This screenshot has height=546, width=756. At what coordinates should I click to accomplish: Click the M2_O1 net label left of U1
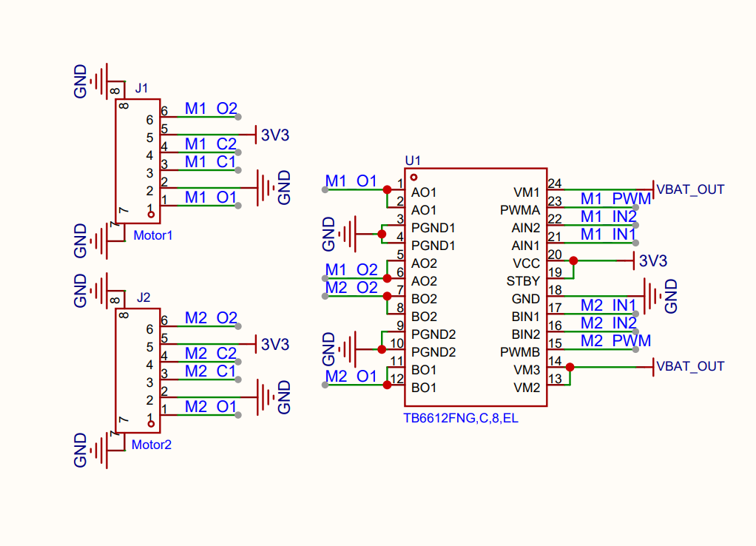[351, 377]
